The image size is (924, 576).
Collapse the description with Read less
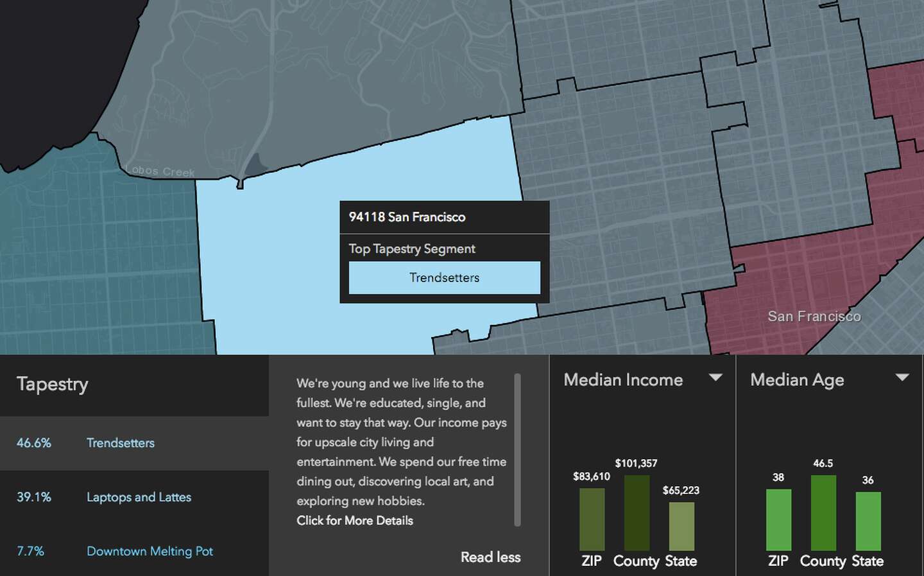click(x=490, y=557)
